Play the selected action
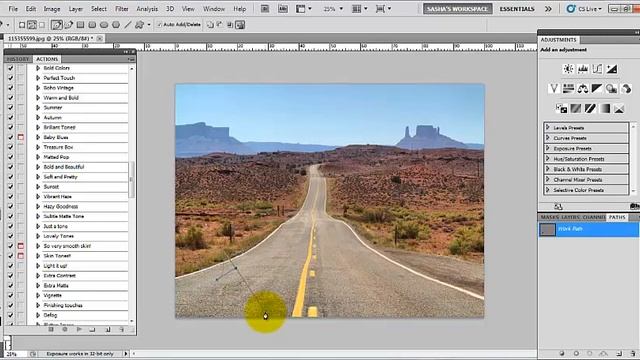Screen dimensions: 640x360 pos(79,329)
